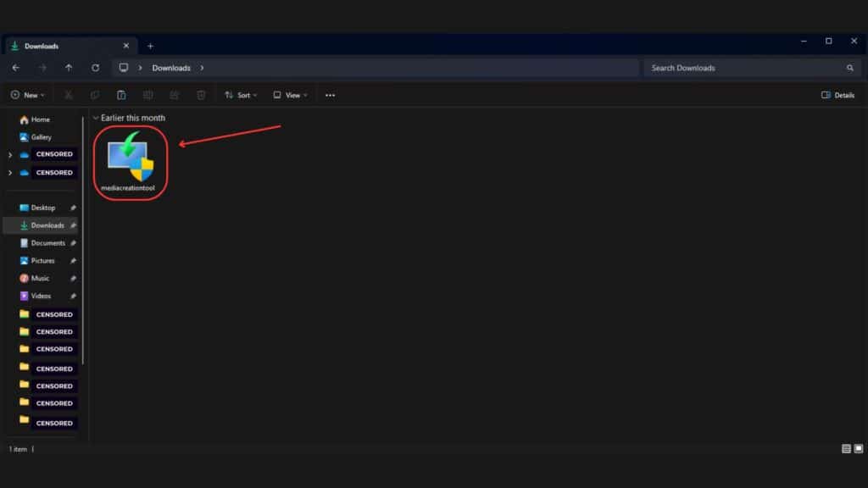Screen dimensions: 868x488
Task: Navigate up one level with the Up arrow
Action: point(69,68)
